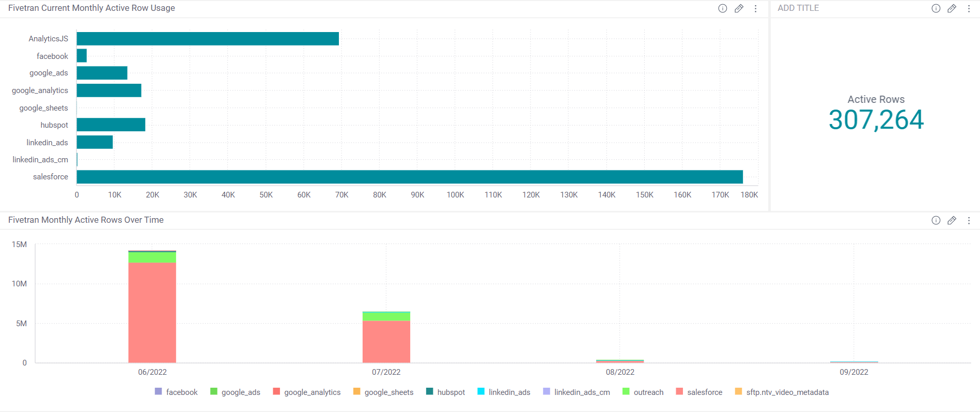Click ADD TITLE placeholder on indicator widget
The height and width of the screenshot is (412, 980).
click(x=798, y=8)
